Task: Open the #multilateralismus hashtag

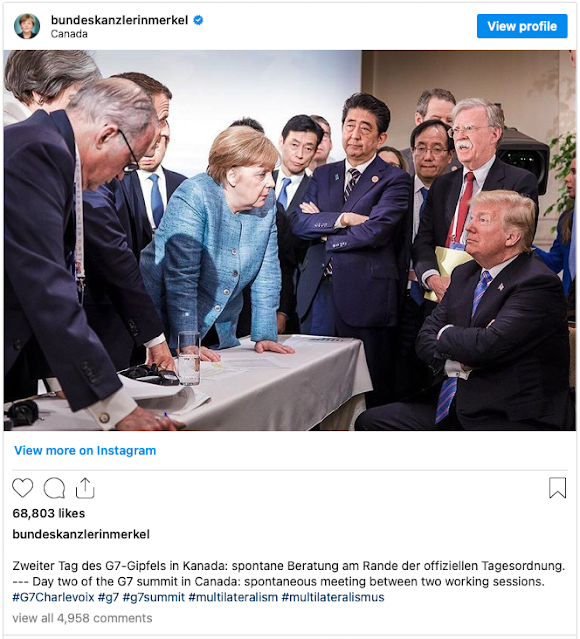Action: [333, 597]
